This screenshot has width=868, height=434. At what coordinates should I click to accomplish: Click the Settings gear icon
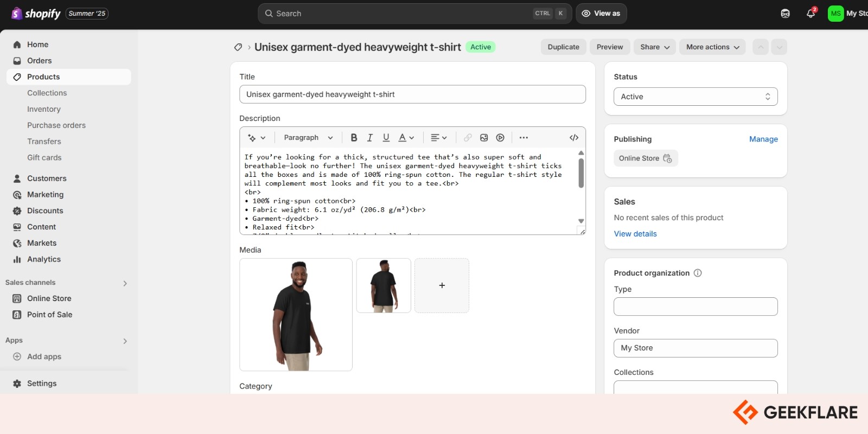(x=17, y=384)
